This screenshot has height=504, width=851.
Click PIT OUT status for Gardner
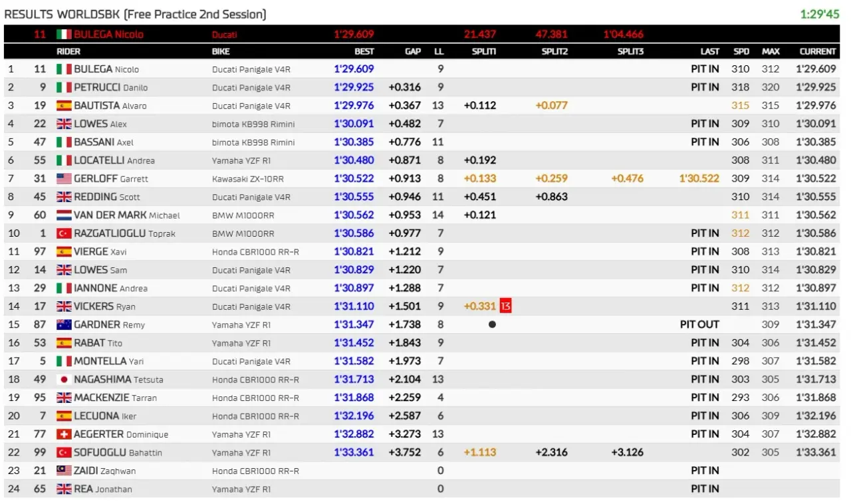tap(699, 325)
